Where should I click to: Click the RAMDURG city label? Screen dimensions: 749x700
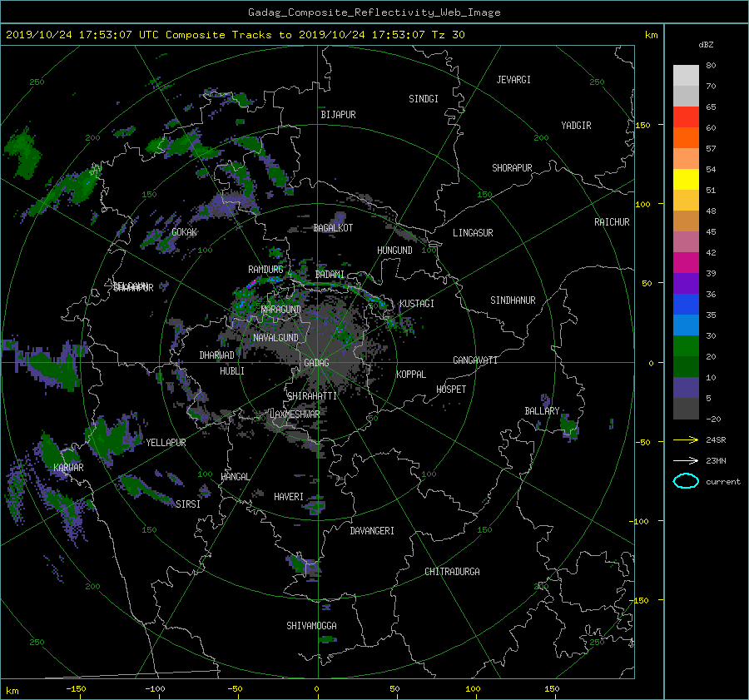[x=265, y=270]
